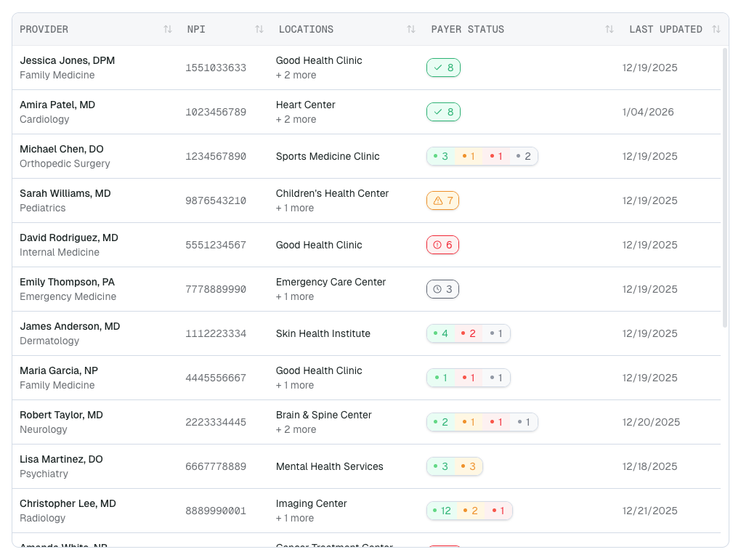741x560 pixels.
Task: Select provider Lisa Martinez, DO
Action: [61, 459]
